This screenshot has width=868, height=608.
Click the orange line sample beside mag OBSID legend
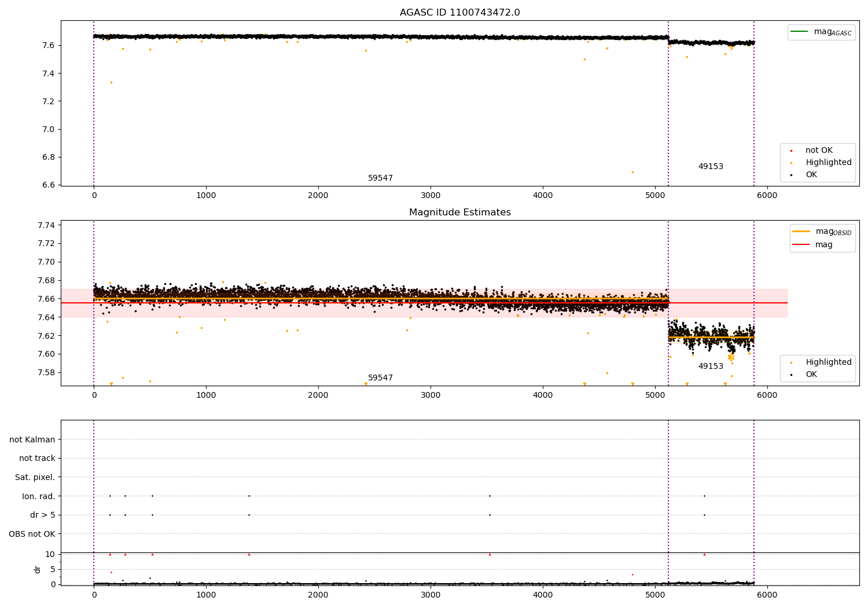801,231
